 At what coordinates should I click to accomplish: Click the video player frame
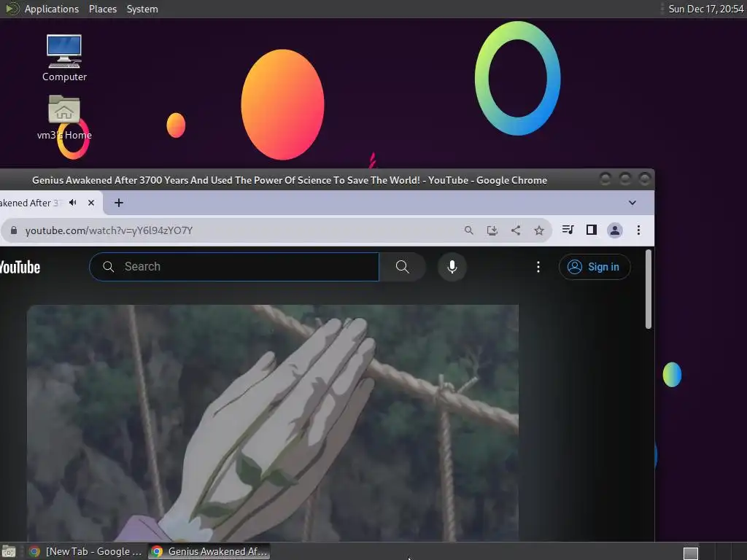coord(273,423)
